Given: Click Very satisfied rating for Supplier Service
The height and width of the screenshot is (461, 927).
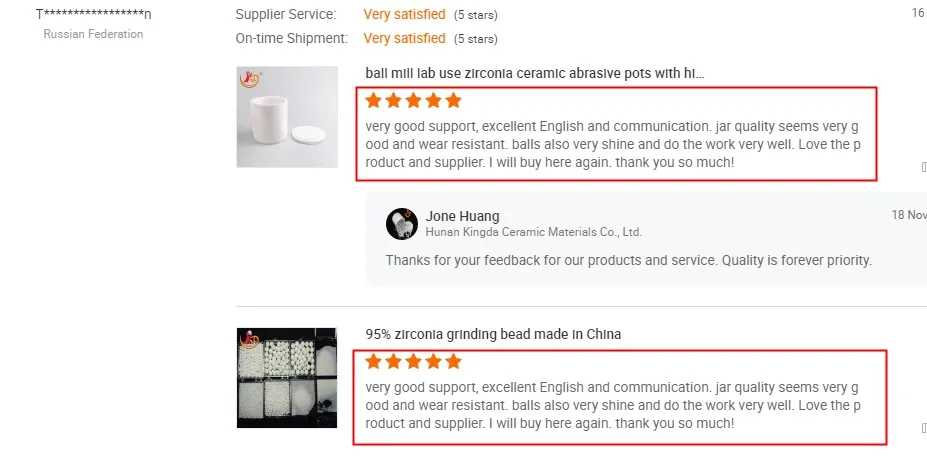Looking at the screenshot, I should point(404,14).
